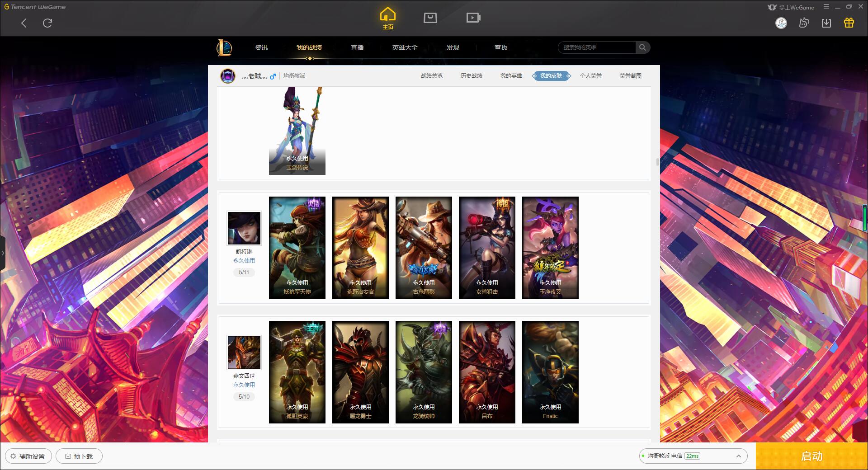This screenshot has width=868, height=470.
Task: Focus the 搜索我的英雄 search field
Action: click(597, 47)
